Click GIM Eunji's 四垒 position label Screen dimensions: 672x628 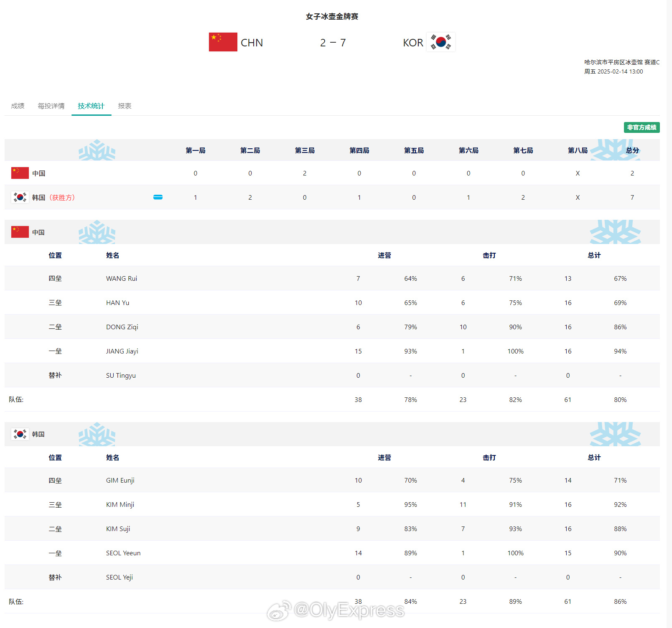pyautogui.click(x=55, y=481)
